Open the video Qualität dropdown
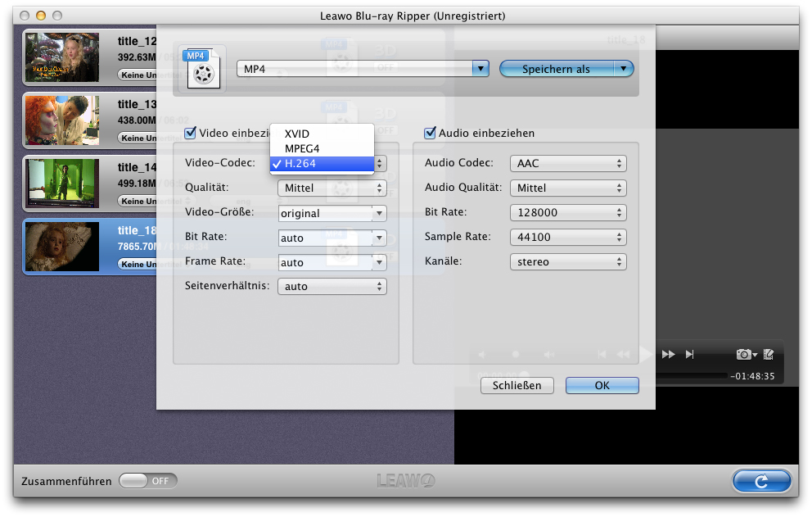The height and width of the screenshot is (517, 812). point(332,188)
